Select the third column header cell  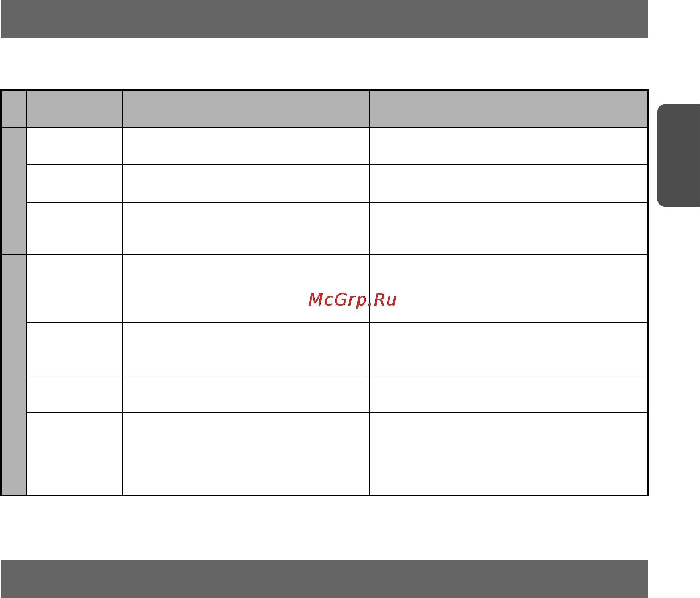[x=246, y=109]
